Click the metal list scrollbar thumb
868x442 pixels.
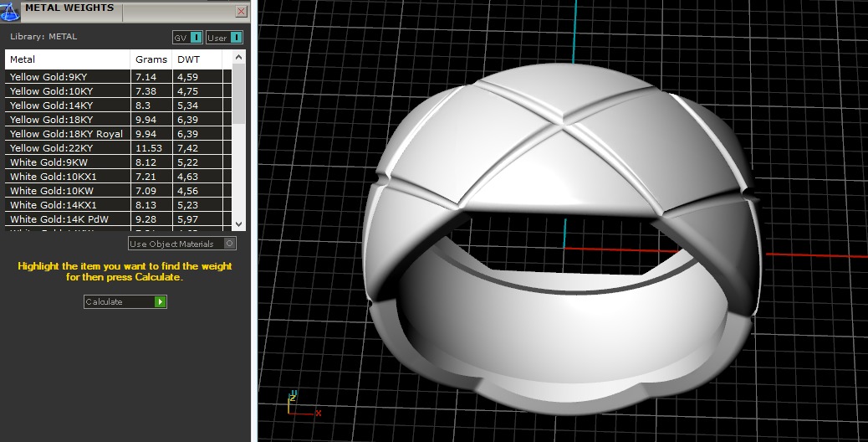click(x=238, y=94)
